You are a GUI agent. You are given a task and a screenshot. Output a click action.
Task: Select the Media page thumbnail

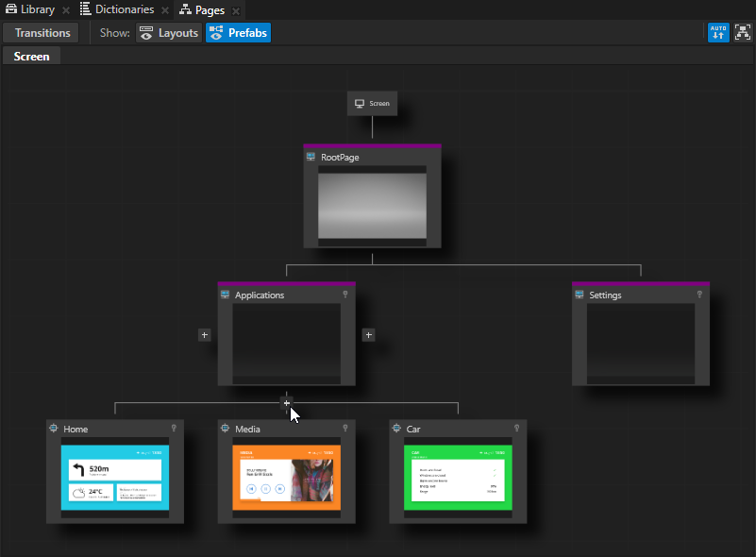[x=287, y=477]
